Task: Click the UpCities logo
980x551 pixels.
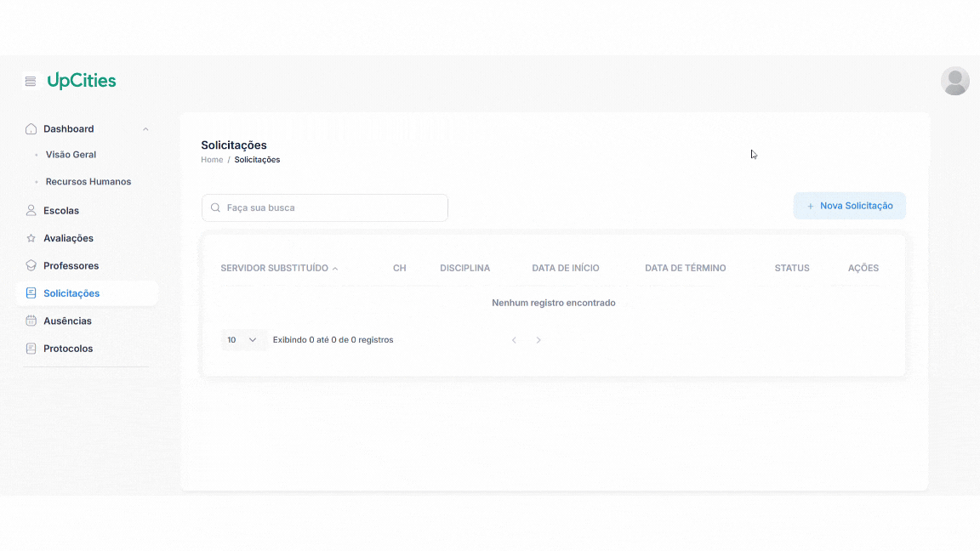Action: [82, 81]
